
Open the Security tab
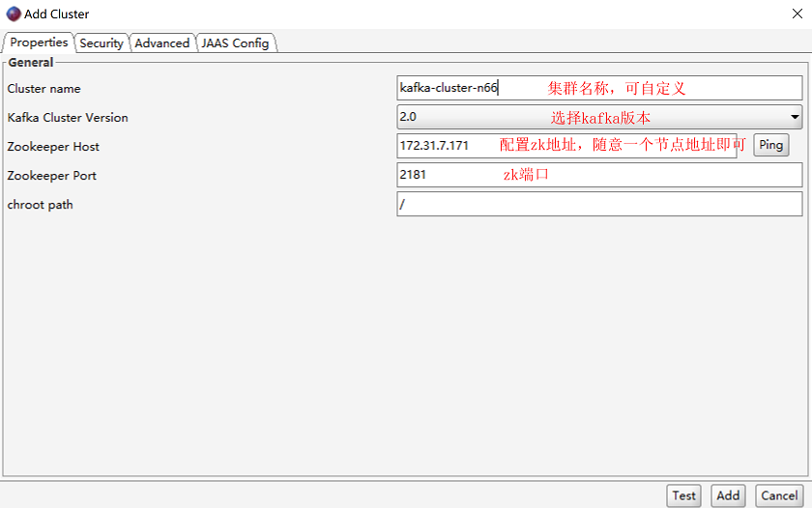[x=101, y=43]
